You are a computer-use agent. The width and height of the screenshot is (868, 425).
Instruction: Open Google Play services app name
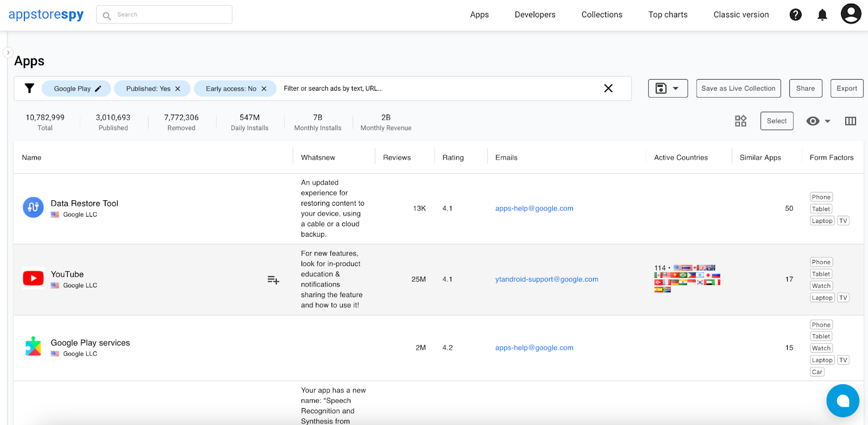[x=91, y=343]
